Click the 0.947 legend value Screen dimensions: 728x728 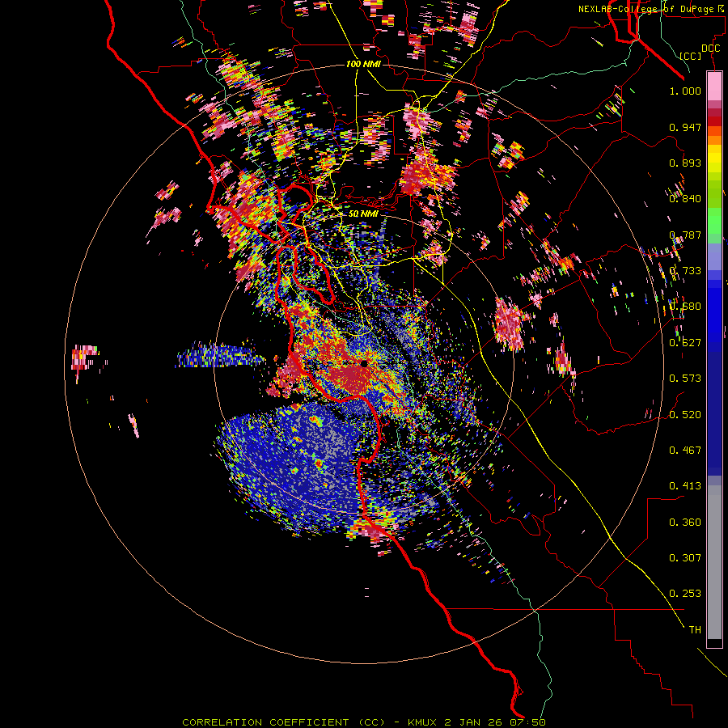click(x=685, y=127)
